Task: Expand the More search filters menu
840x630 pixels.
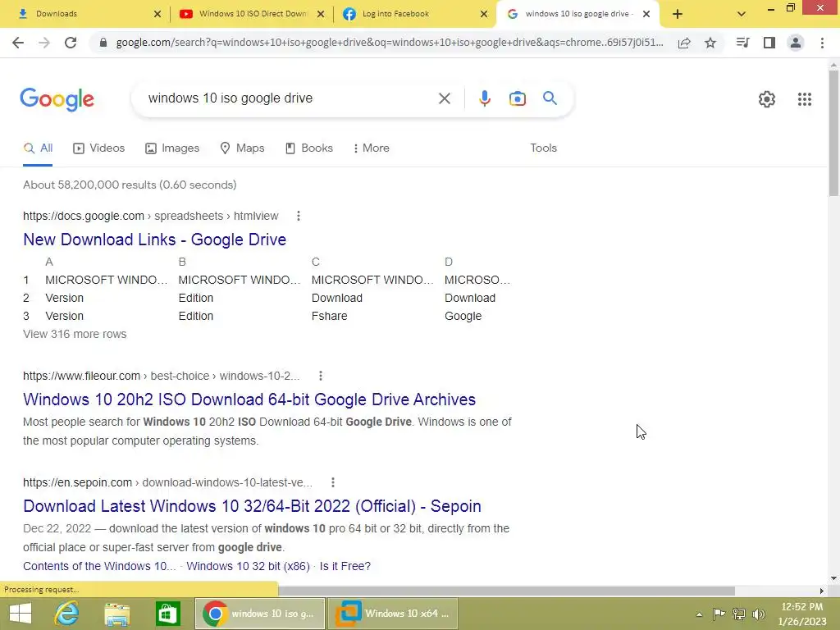Action: pos(372,148)
